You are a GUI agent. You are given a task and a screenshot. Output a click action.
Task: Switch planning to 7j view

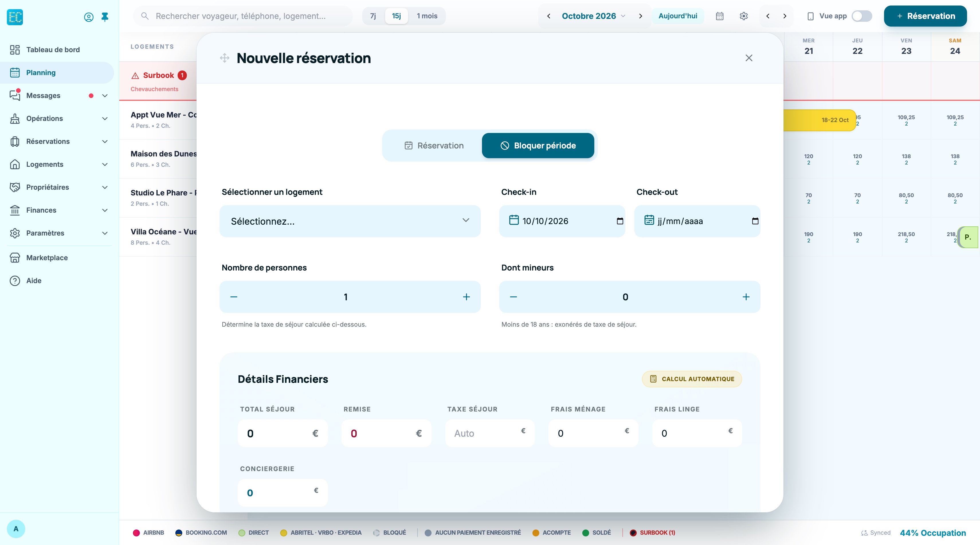click(x=373, y=16)
